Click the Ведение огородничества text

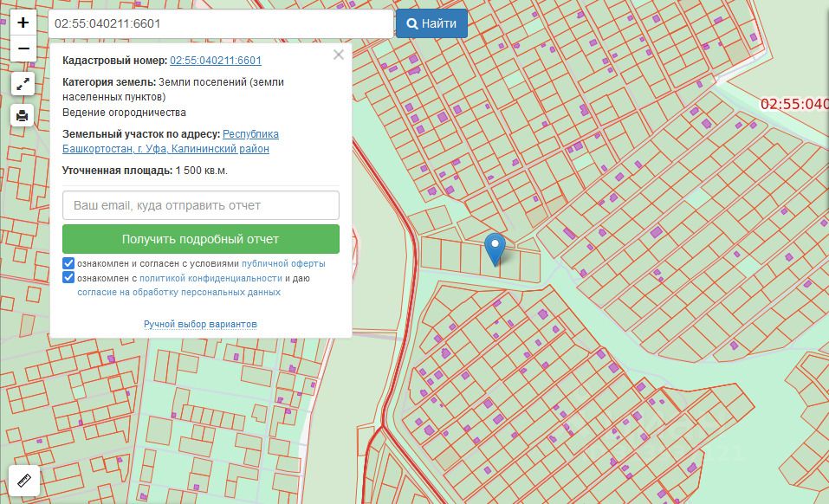point(124,112)
